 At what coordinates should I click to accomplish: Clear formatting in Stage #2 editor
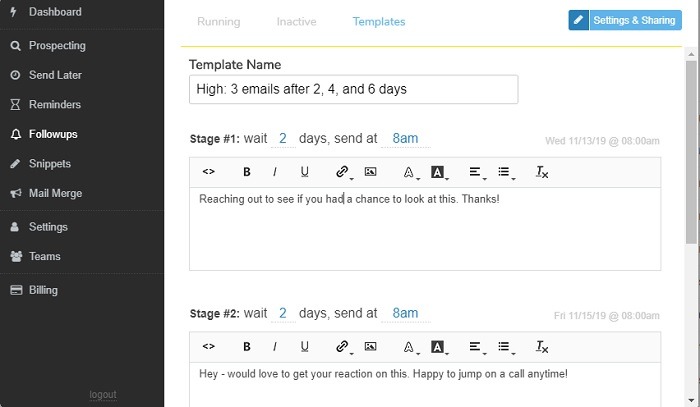tap(542, 346)
